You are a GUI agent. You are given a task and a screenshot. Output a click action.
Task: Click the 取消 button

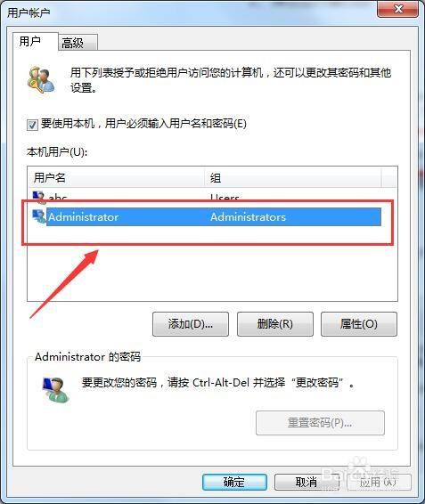point(306,482)
